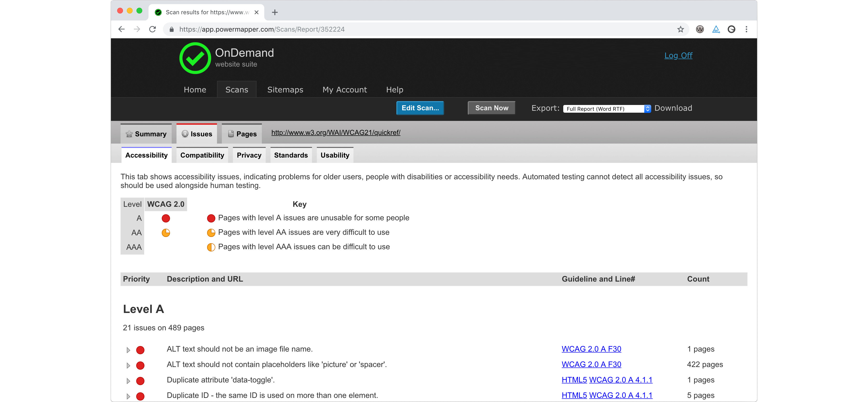This screenshot has width=868, height=402.
Task: Click the Edit Scan button
Action: point(420,108)
